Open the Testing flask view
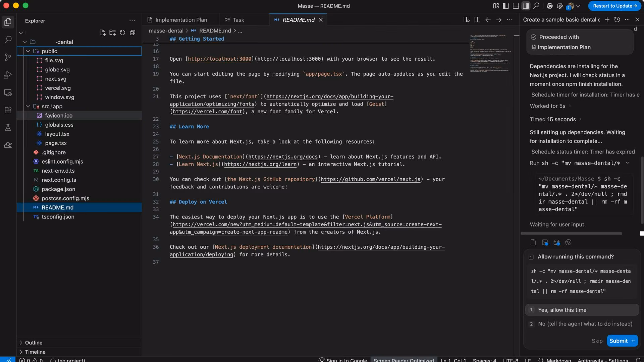 pos(8,127)
